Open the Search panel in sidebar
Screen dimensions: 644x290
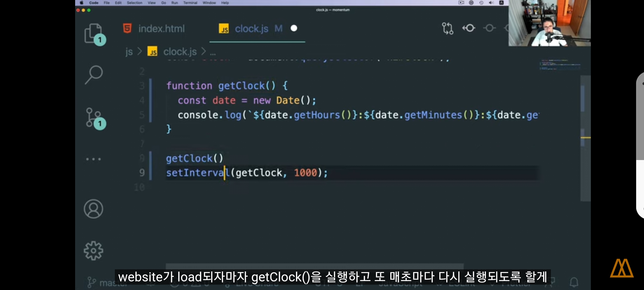coord(94,74)
